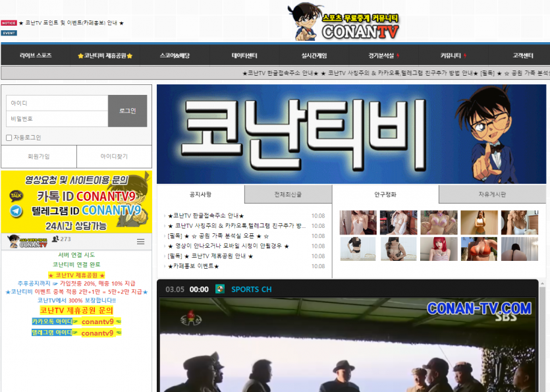This screenshot has width=550, height=392.
Task: Click the SPORTS CH channel title
Action: click(x=252, y=289)
